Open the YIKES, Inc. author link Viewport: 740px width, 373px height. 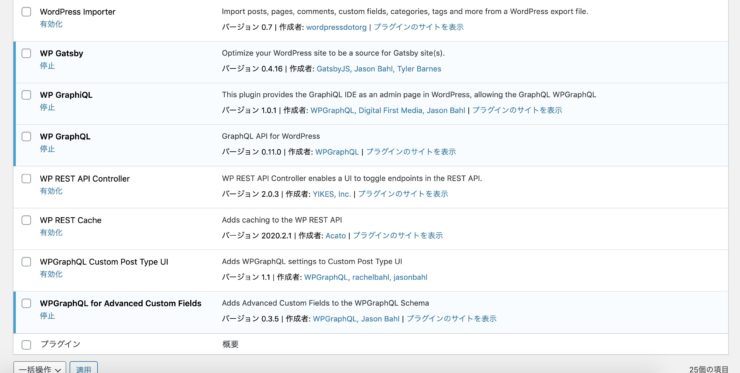click(x=332, y=194)
